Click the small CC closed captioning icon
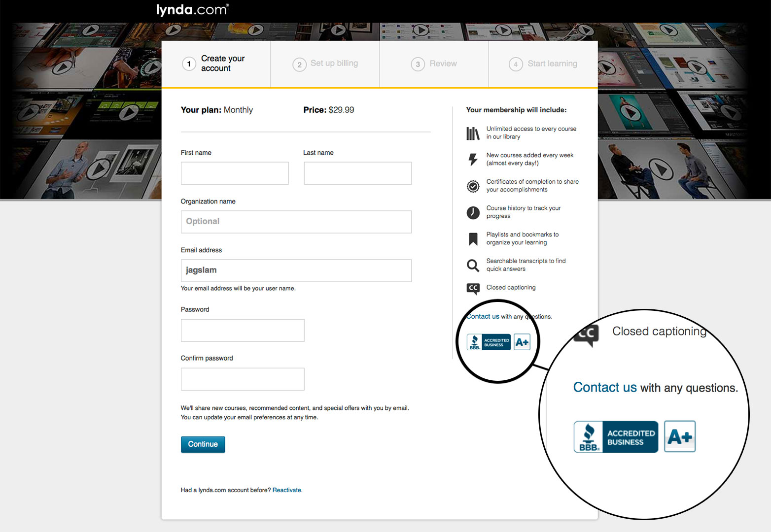Image resolution: width=771 pixels, height=532 pixels. pos(473,288)
